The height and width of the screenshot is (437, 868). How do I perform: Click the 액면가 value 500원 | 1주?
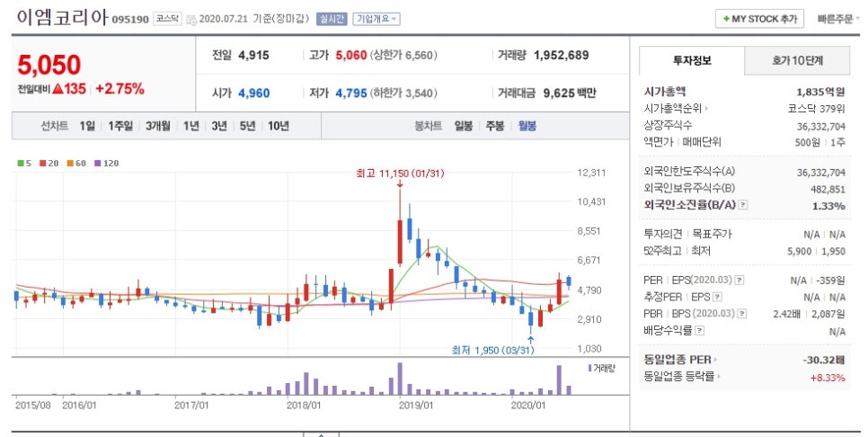[x=819, y=142]
